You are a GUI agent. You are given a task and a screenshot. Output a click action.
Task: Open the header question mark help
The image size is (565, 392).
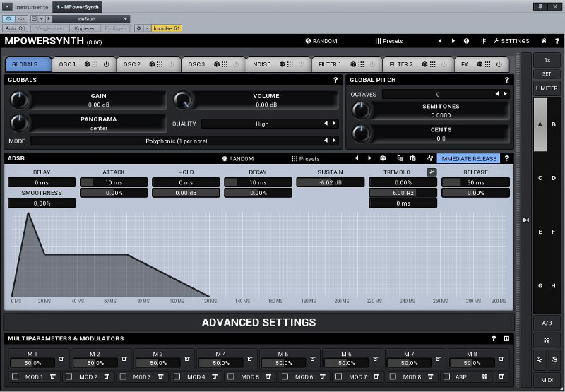[557, 41]
